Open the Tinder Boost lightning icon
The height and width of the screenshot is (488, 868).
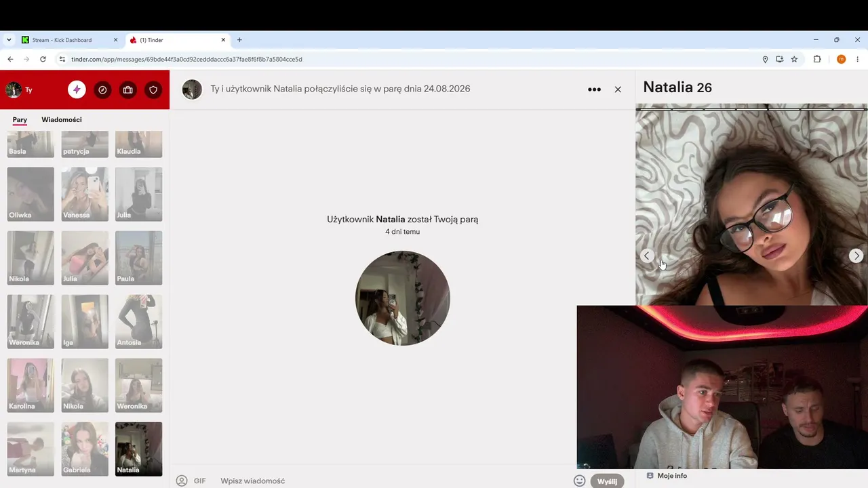77,89
